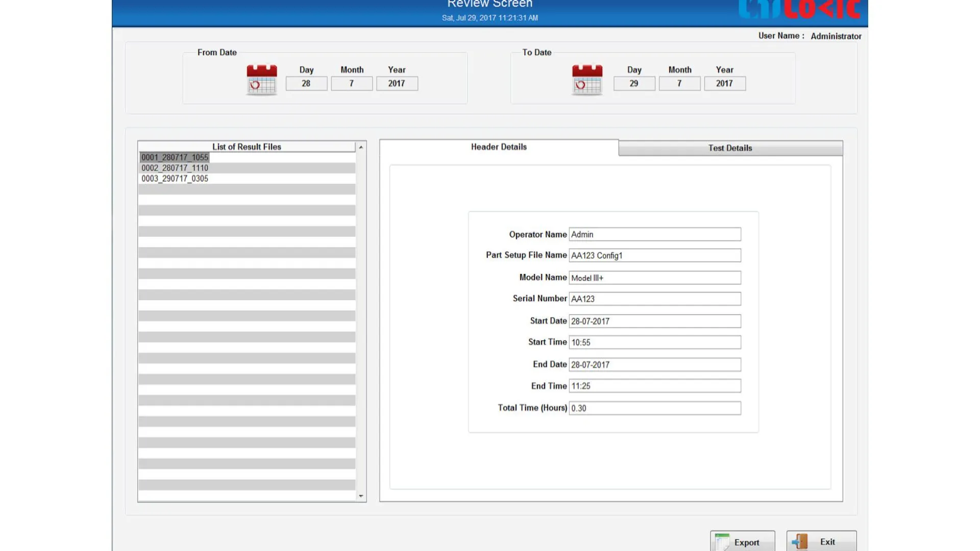Click the From Date Month field
Viewport: 980px width, 551px height.
click(x=352, y=83)
